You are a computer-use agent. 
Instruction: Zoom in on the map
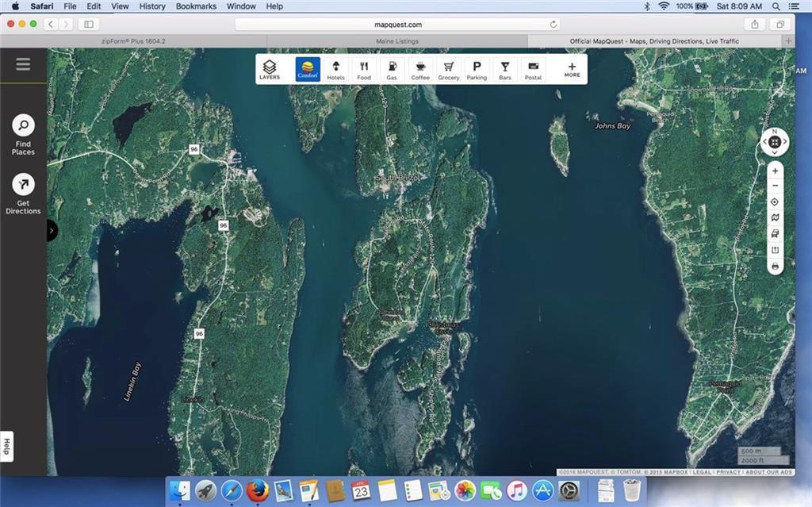pos(775,171)
